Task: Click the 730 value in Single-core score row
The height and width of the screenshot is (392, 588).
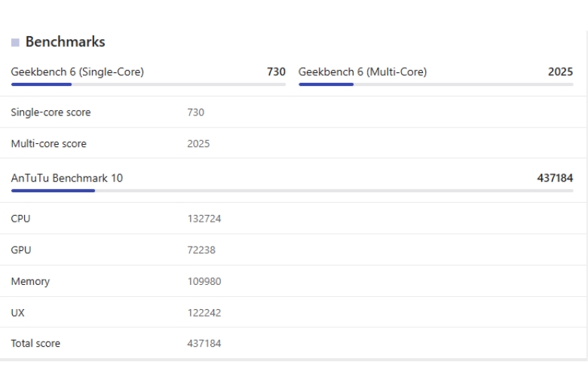Action: click(196, 112)
